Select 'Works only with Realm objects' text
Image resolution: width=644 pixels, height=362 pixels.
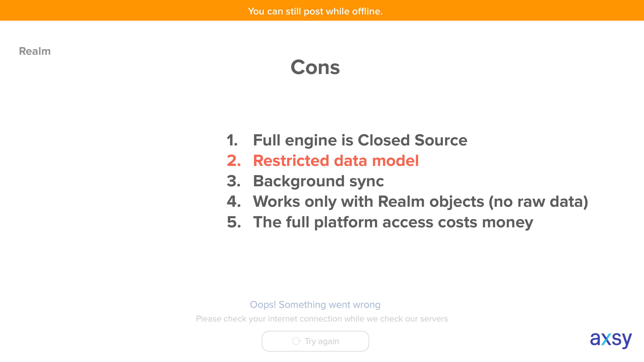pyautogui.click(x=369, y=202)
